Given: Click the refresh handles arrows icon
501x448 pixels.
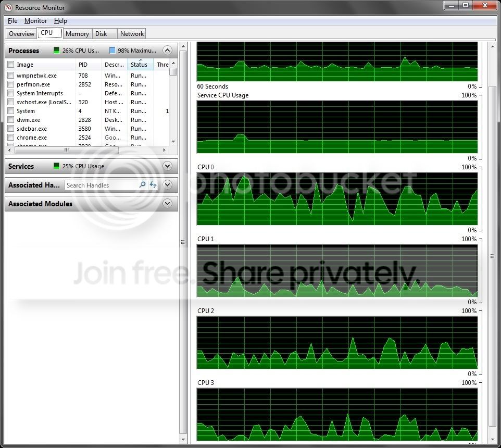Looking at the screenshot, I should (153, 185).
